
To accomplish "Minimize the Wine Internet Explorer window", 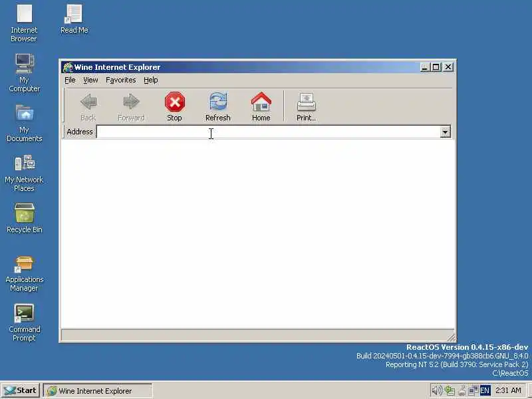I will (424, 67).
